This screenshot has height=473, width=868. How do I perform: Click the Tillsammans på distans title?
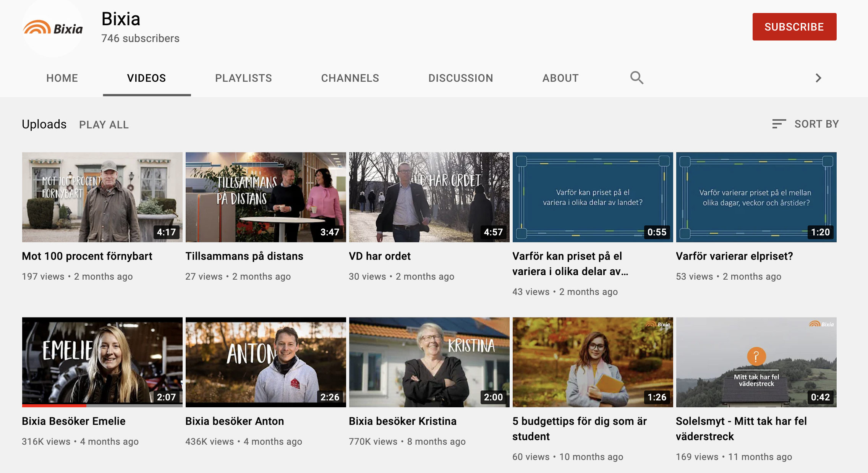pos(245,256)
